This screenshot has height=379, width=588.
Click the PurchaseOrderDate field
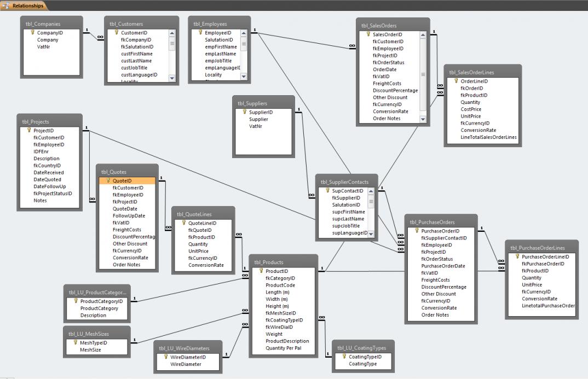(x=443, y=266)
